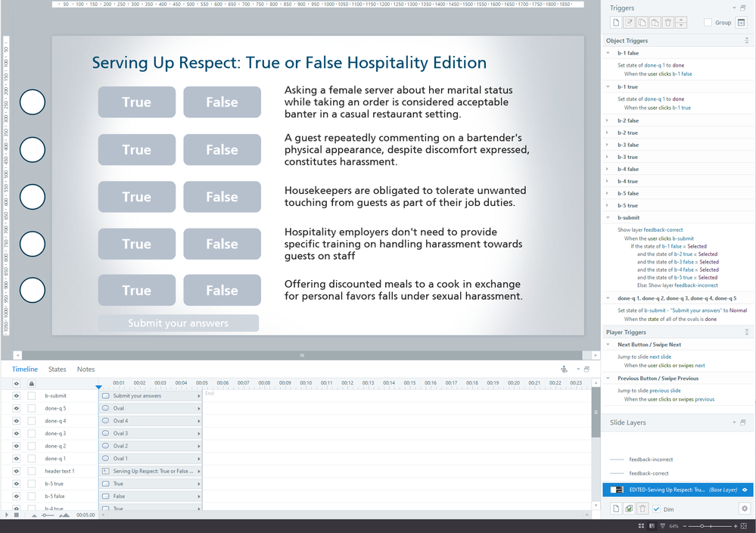
Task: Click the first question's True button
Action: coord(137,101)
